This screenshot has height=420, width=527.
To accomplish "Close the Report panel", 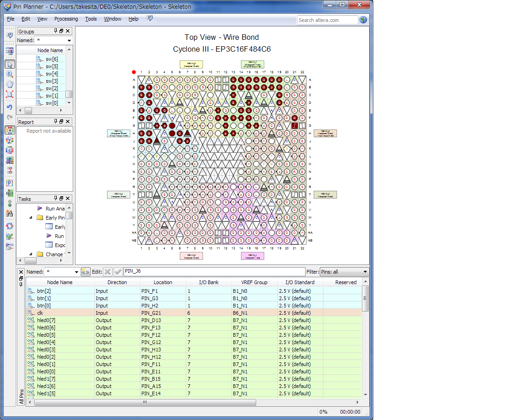I will pos(68,122).
